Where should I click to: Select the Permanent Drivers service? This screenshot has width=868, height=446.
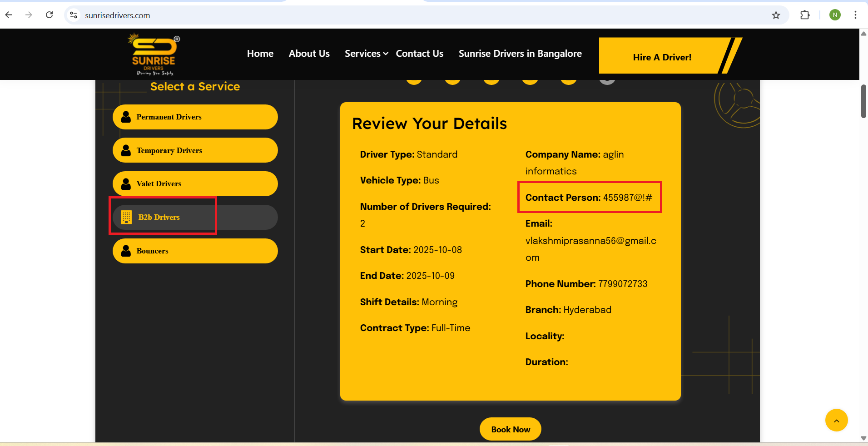pyautogui.click(x=195, y=117)
